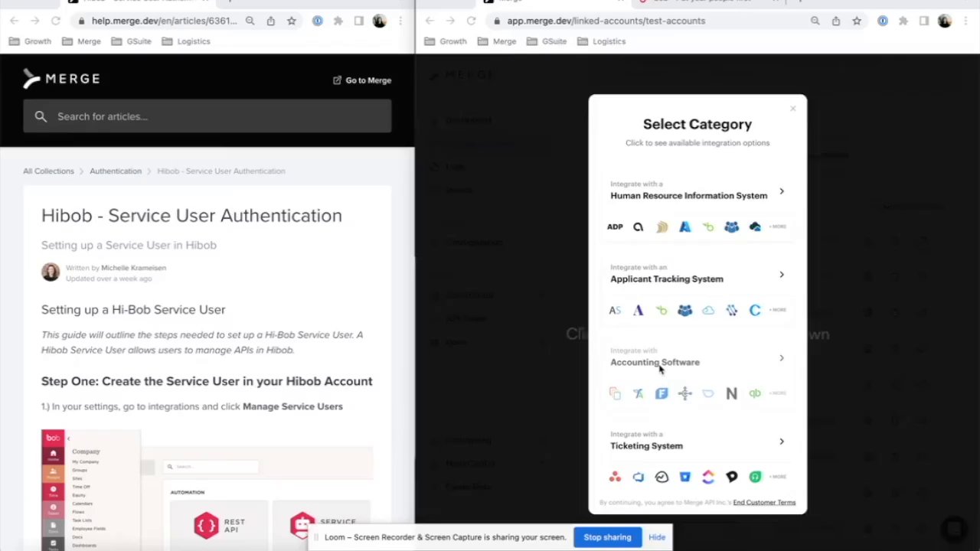Open the Hibob settings screenshot thumbnail
The height and width of the screenshot is (551, 980).
pos(207,490)
